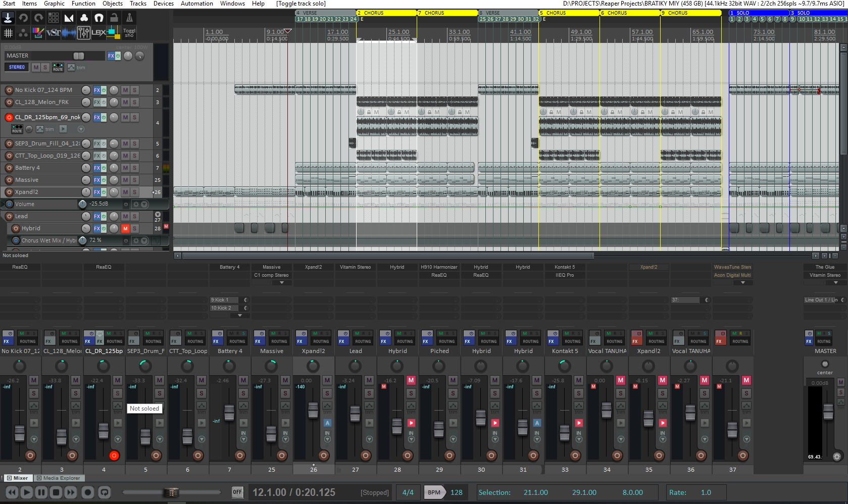Toggle the repeat loop transport button
This screenshot has width=848, height=504.
coord(104,492)
